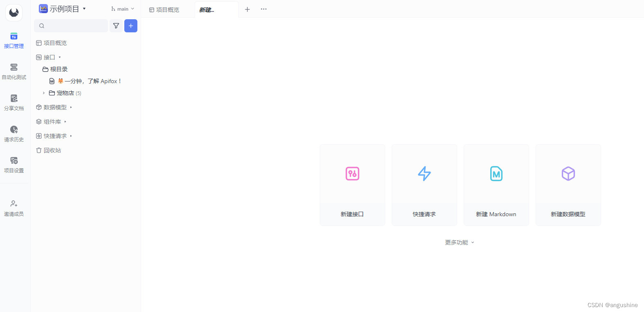Click the 新建数据模型 label
This screenshot has width=644, height=312.
point(568,214)
